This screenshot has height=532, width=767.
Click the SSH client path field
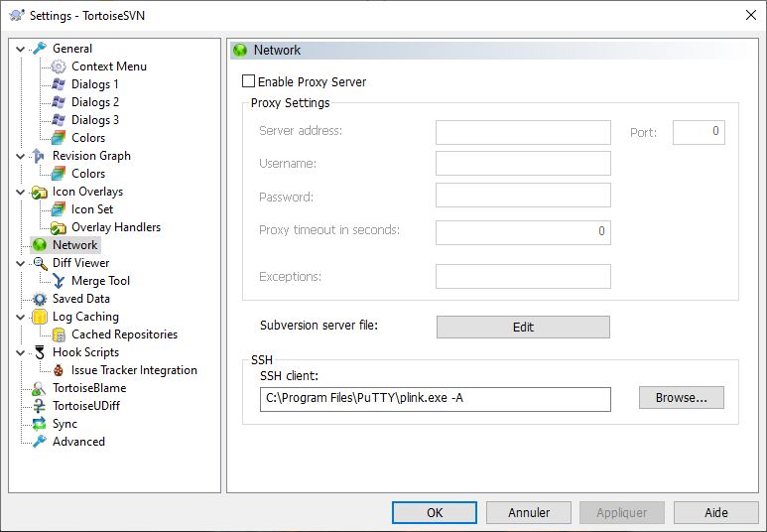(x=436, y=399)
